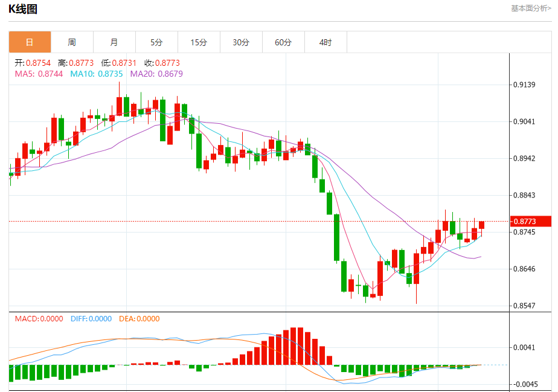Click the 高:0.8773 high value
This screenshot has height=392, width=558.
[75, 63]
